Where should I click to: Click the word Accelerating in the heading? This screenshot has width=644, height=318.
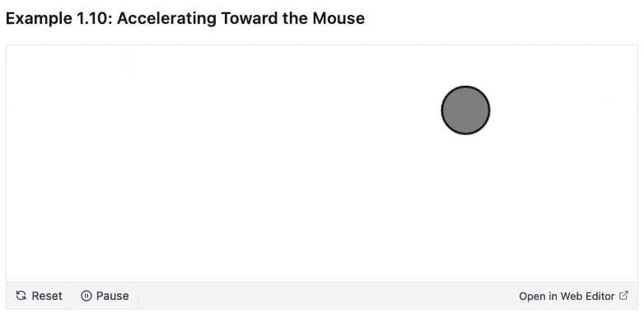[x=166, y=18]
